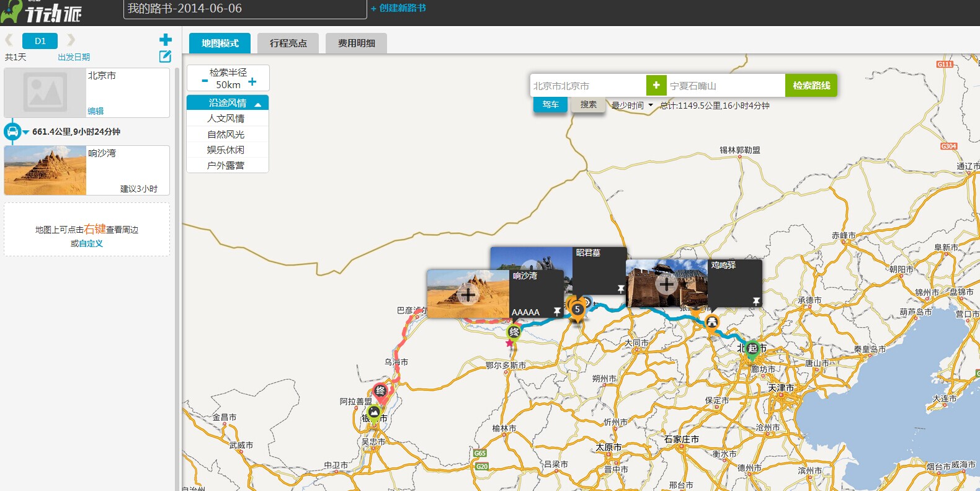Click the origin input 北京市北京市
Screen dimensions: 980x491
[x=588, y=86]
